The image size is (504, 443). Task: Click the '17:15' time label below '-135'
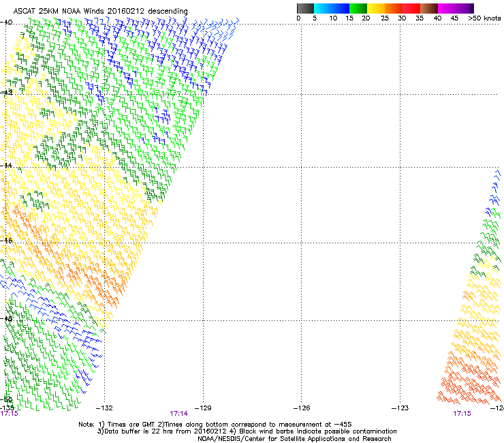coord(10,414)
